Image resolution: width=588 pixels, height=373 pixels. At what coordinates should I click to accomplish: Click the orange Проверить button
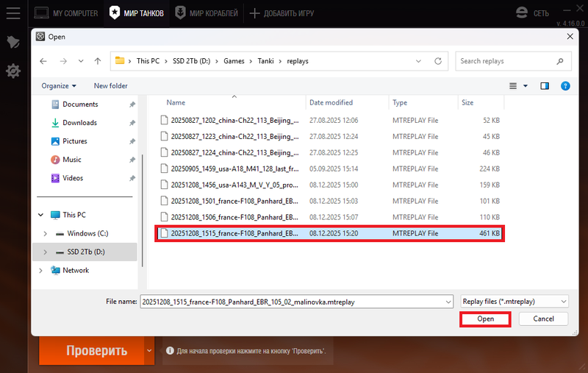pos(91,350)
